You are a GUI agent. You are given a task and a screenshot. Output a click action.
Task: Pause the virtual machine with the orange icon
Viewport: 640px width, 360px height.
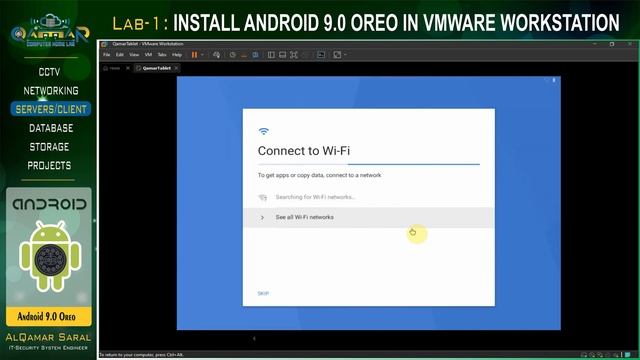pyautogui.click(x=194, y=55)
